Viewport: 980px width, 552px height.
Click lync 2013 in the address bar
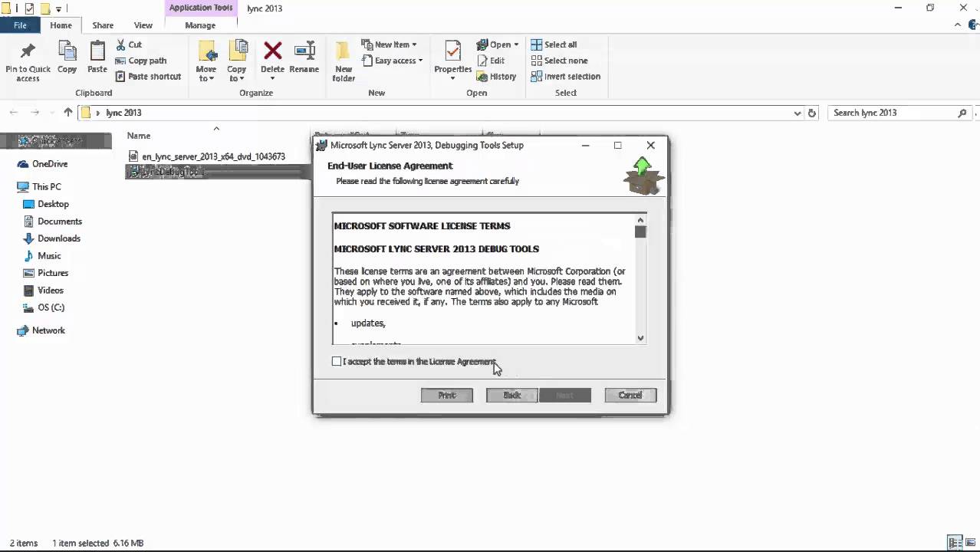tap(123, 113)
